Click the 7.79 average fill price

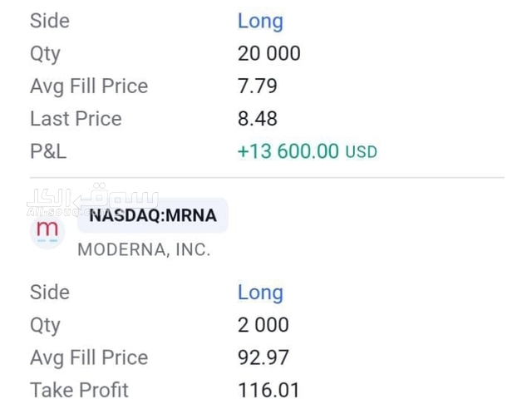coord(257,86)
